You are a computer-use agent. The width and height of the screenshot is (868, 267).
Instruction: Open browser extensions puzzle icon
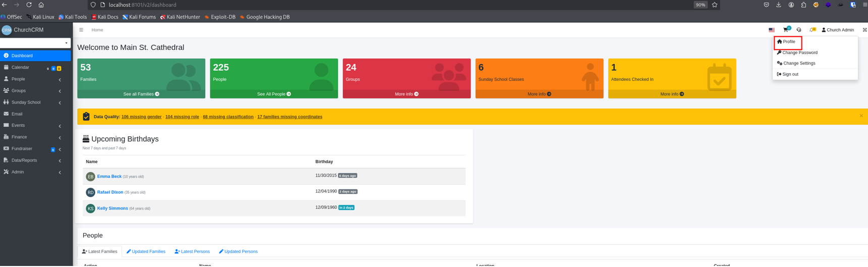tap(803, 5)
